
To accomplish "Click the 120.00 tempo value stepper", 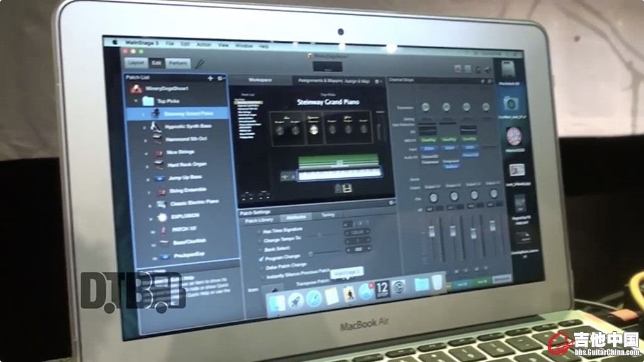I will click(x=357, y=233).
